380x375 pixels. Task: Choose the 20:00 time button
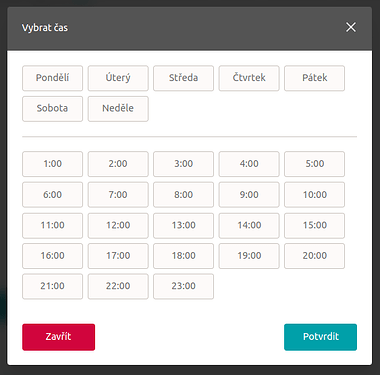[x=314, y=256]
